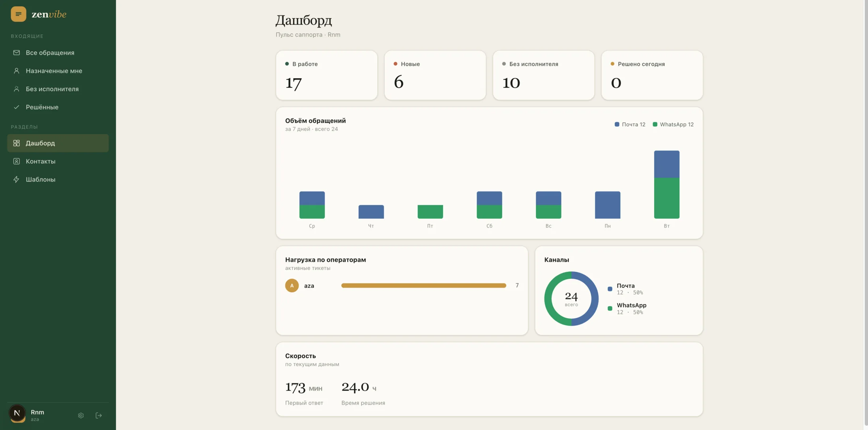Click the Назначенные мне person icon
868x430 pixels.
point(16,71)
